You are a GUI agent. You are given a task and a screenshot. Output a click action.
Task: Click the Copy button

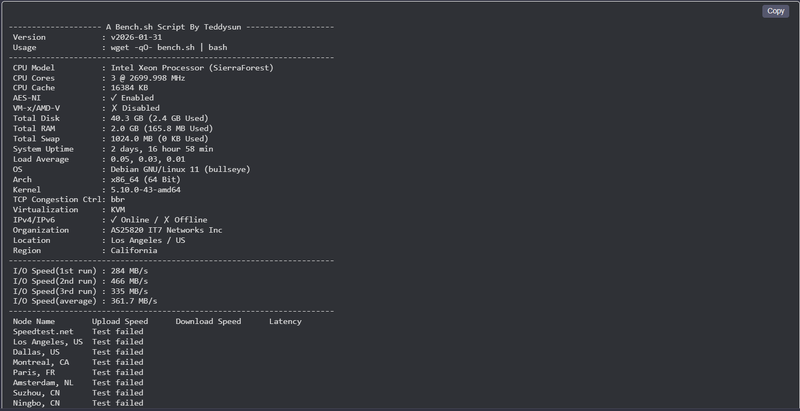(776, 11)
